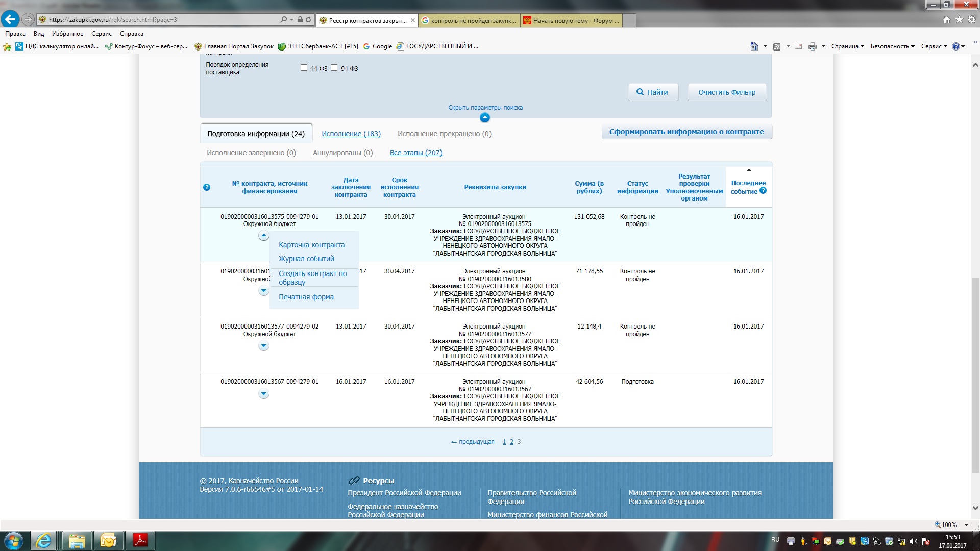
Task: Click the browser back arrow button
Action: [x=10, y=19]
